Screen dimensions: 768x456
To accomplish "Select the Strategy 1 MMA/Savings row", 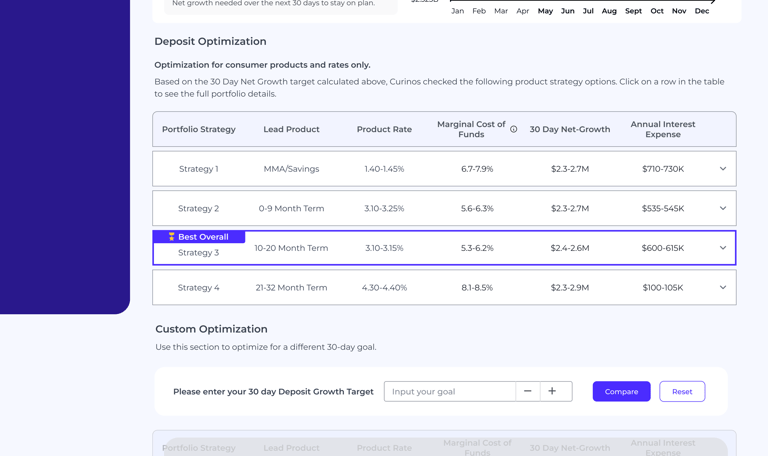I will (x=291, y=169).
